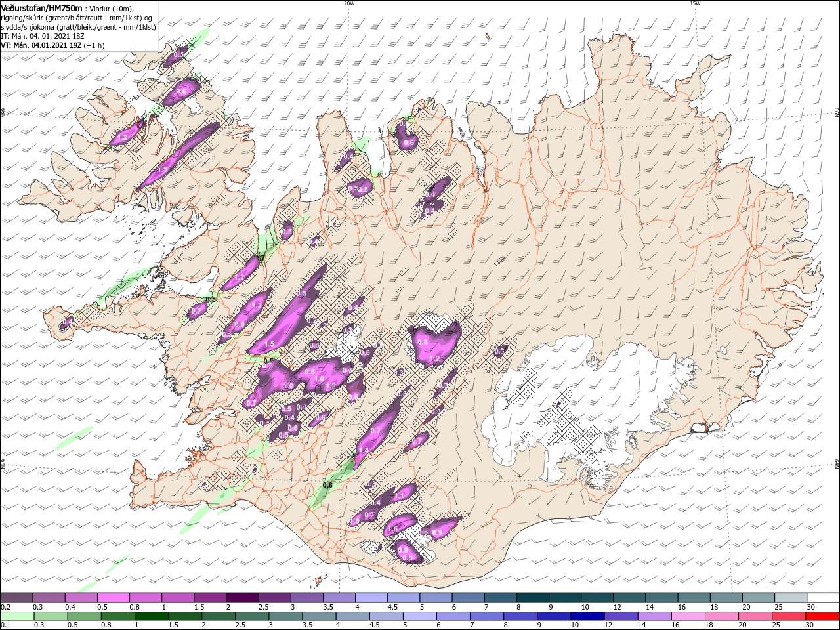
Task: Click the '15W' longitude label
Action: 696,3
